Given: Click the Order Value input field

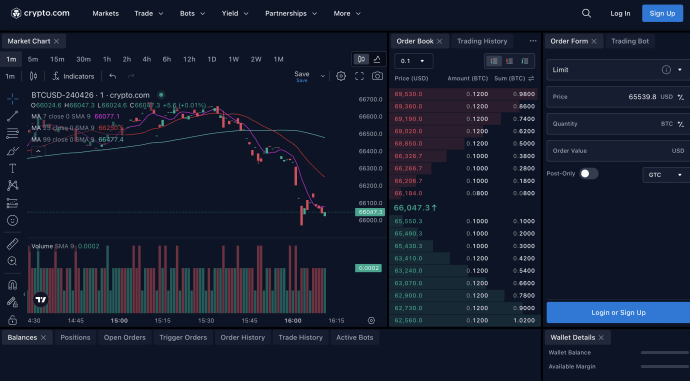Looking at the screenshot, I should [618, 151].
